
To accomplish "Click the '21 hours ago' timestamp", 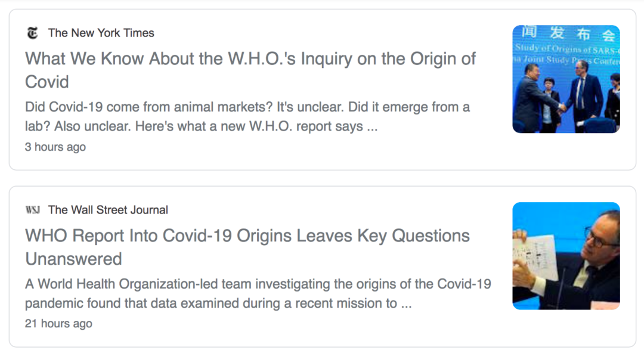I will coord(58,323).
